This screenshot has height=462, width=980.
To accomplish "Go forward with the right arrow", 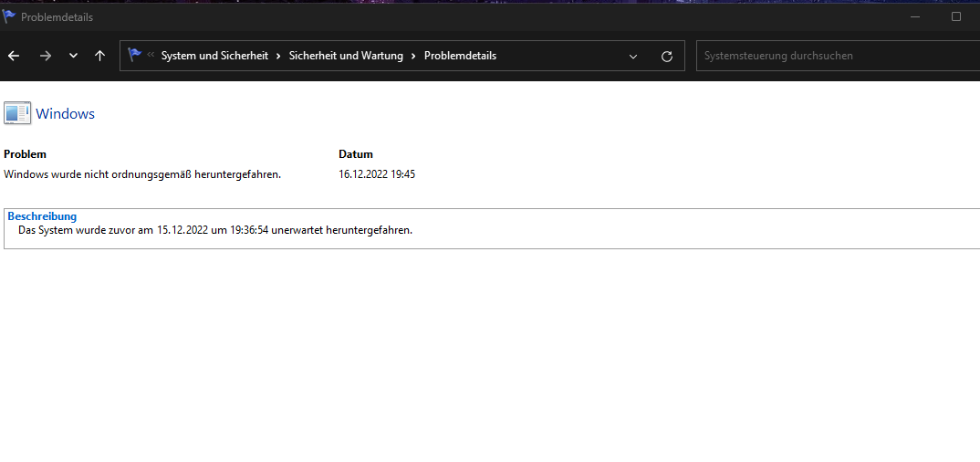I will coord(45,56).
